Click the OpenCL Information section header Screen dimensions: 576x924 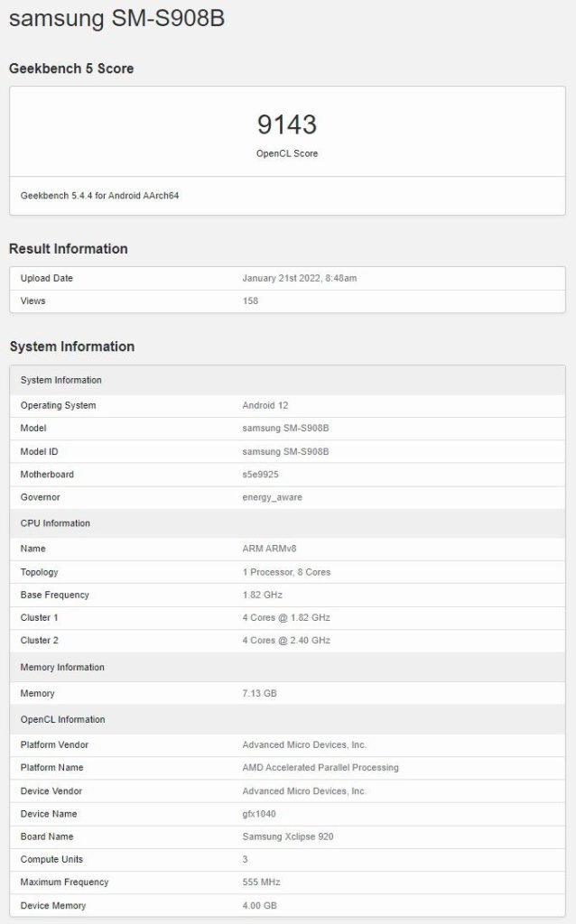click(x=62, y=719)
